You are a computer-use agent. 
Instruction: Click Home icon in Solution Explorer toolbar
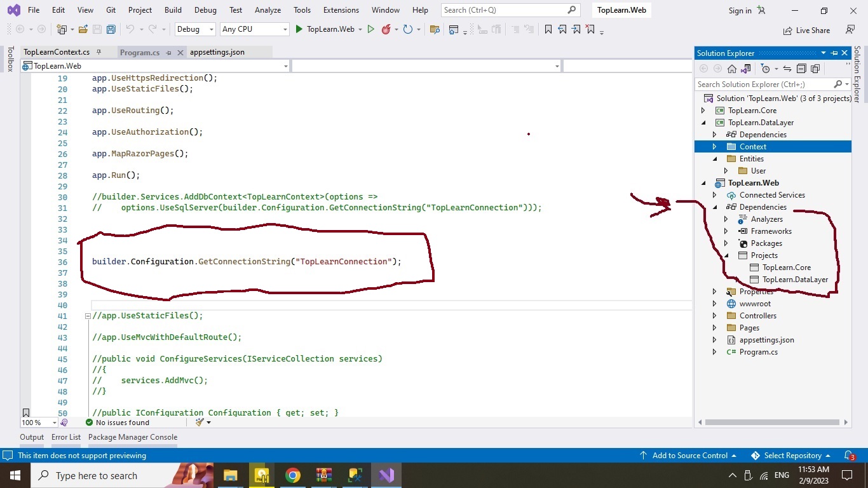(732, 69)
